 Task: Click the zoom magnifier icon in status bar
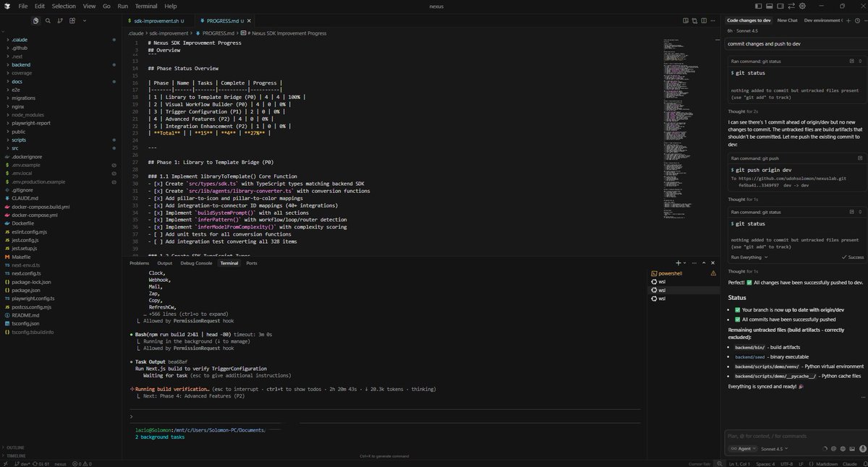coord(720,463)
